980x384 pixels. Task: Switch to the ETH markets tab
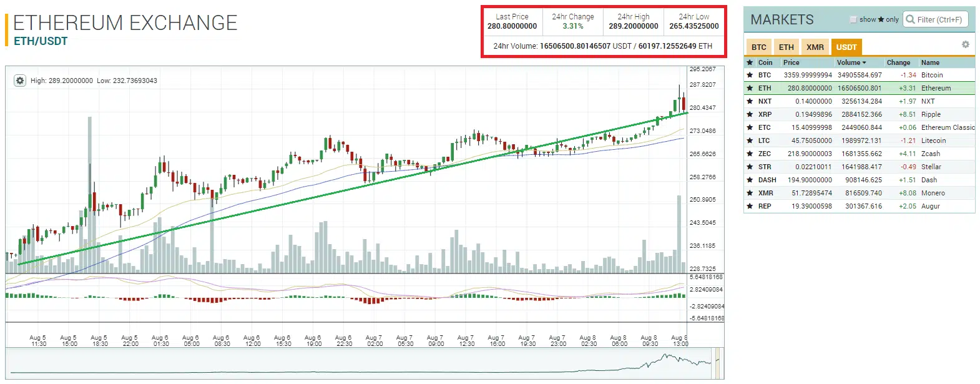pyautogui.click(x=786, y=47)
